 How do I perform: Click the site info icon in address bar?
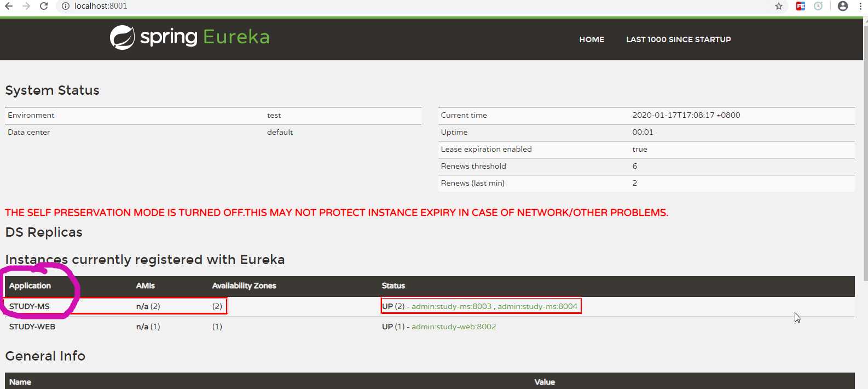point(65,6)
